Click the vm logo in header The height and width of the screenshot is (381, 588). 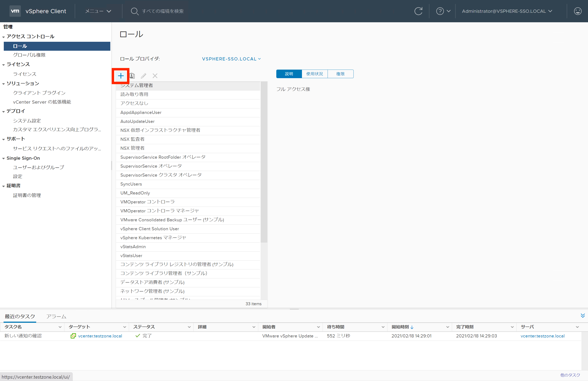pyautogui.click(x=15, y=11)
